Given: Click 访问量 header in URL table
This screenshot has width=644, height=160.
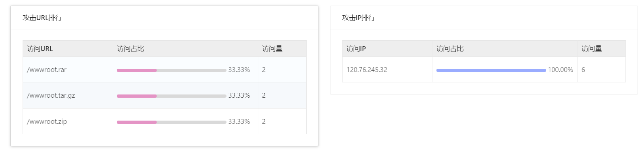Looking at the screenshot, I should coord(272,49).
